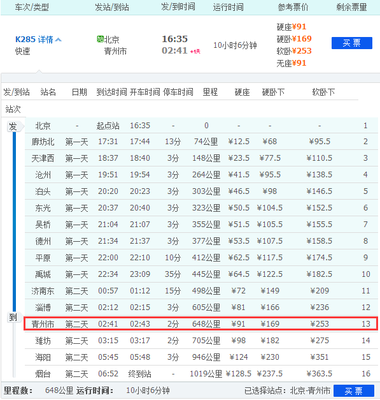
Task: Click the 停车时间 header in stop table
Action: pyautogui.click(x=178, y=92)
